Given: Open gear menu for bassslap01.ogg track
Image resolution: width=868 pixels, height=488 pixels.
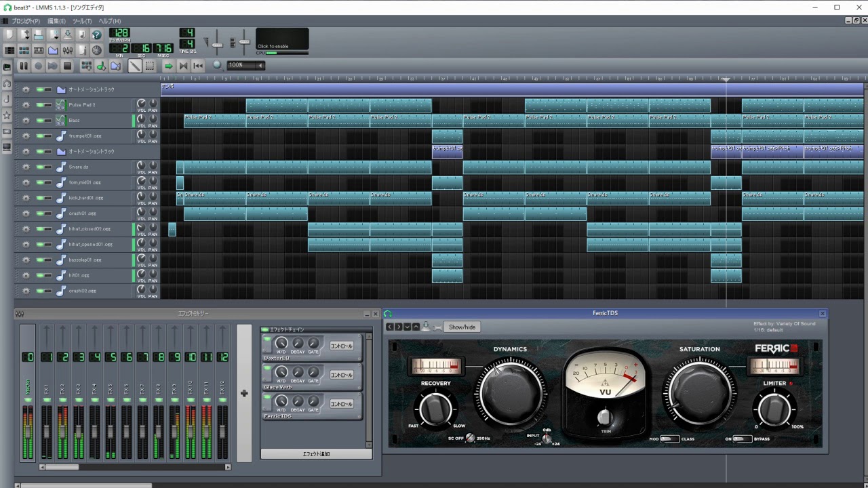Looking at the screenshot, I should [x=26, y=260].
